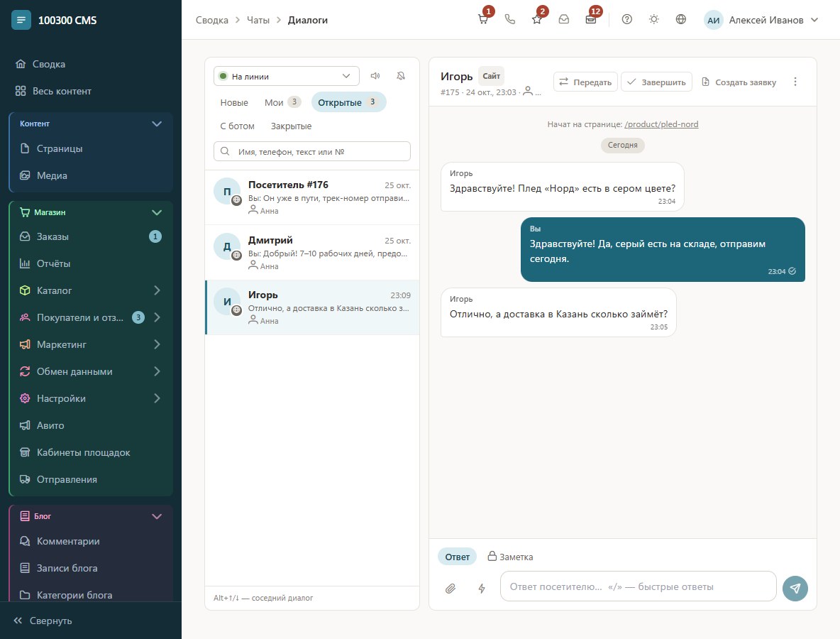Screen dimensions: 840x639
Task: Open the Посетитель #176 conversation
Action: point(312,197)
